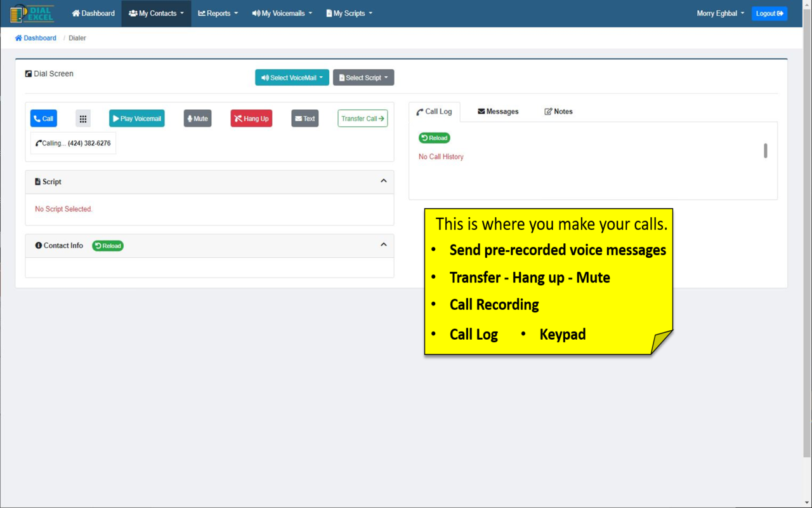Open the Select VoiceMail dropdown
Image resolution: width=812 pixels, height=508 pixels.
tap(292, 77)
